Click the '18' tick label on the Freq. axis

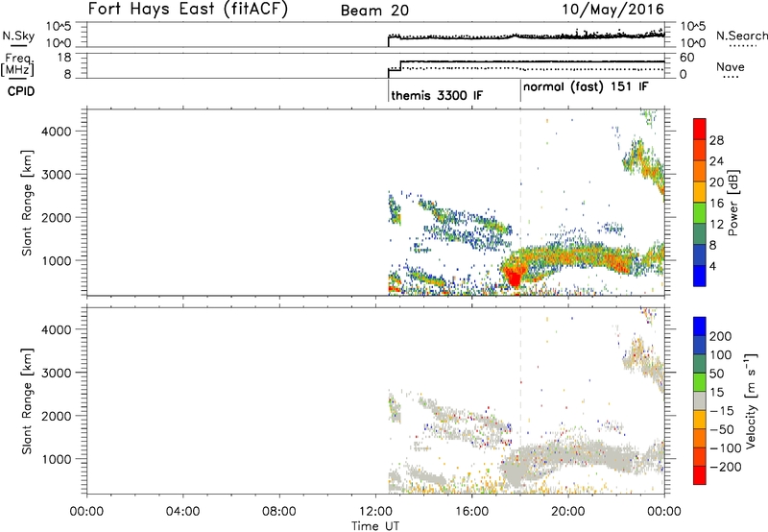pyautogui.click(x=64, y=58)
